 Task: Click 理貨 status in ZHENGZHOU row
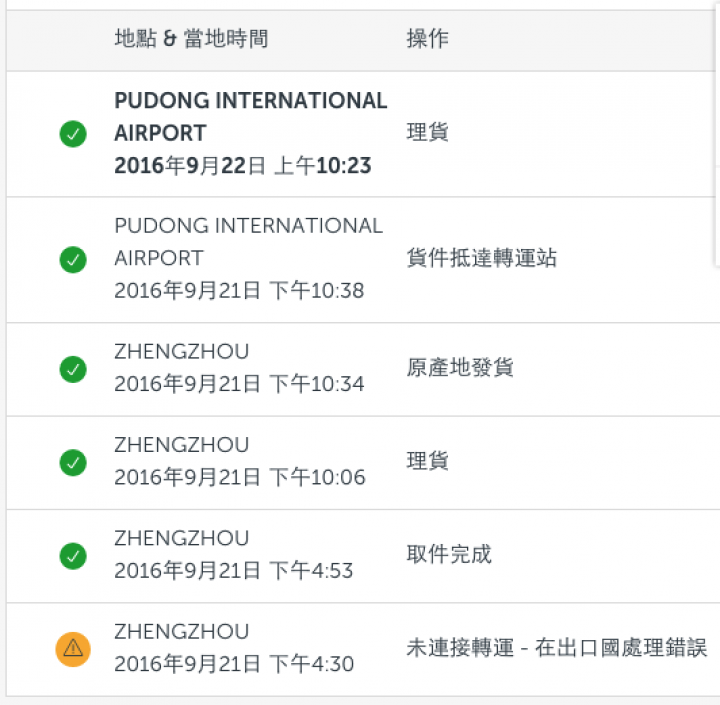tap(428, 461)
